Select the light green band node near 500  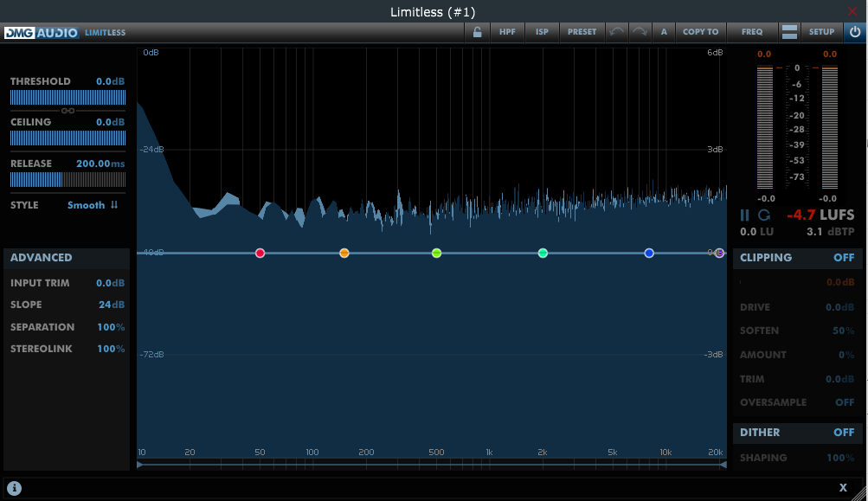(x=437, y=253)
